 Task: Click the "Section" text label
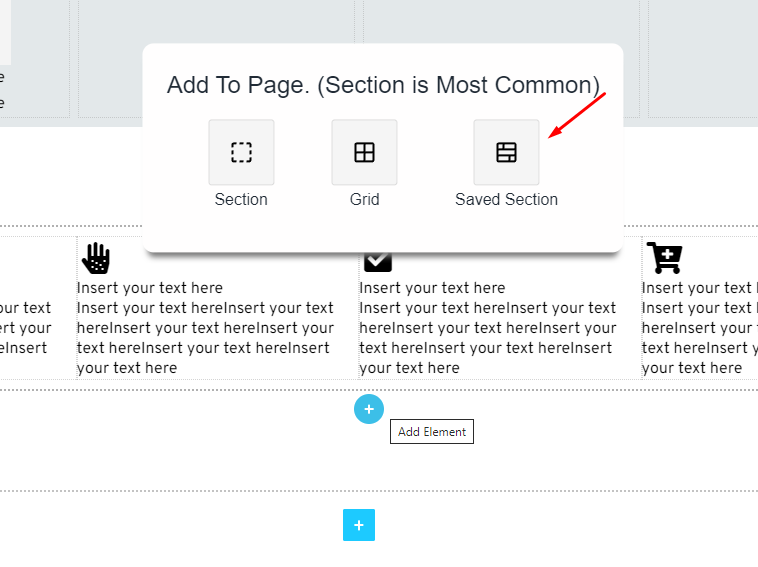[x=241, y=199]
